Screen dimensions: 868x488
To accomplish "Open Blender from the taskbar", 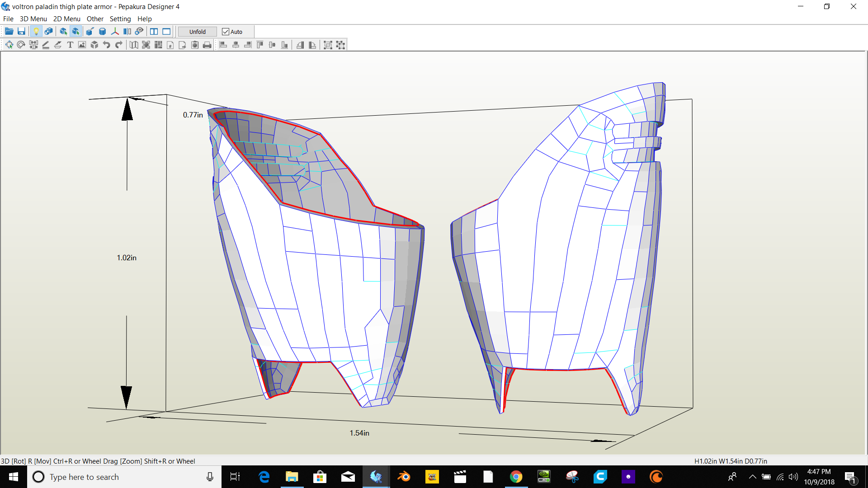I will point(404,477).
